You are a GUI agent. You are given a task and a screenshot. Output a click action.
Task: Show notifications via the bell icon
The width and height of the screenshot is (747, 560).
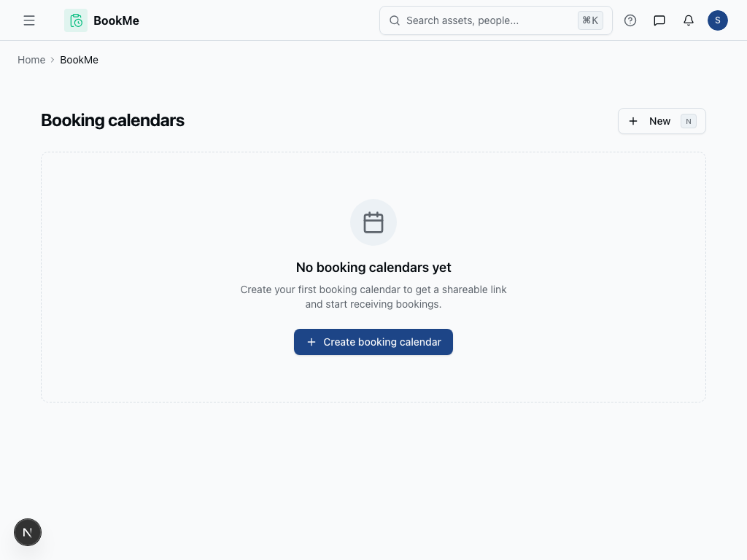click(x=689, y=20)
